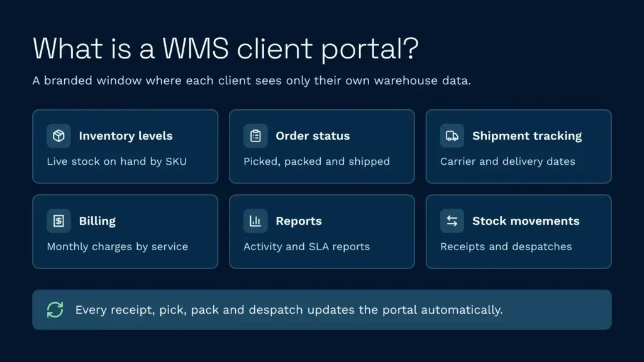Click the text 'Activity and SLA reports'
644x362 pixels.
[307, 246]
